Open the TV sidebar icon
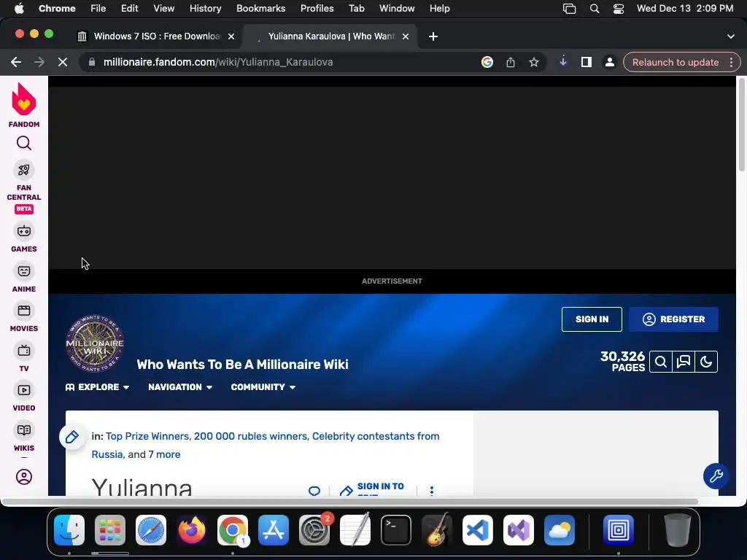This screenshot has width=747, height=560. click(x=24, y=351)
